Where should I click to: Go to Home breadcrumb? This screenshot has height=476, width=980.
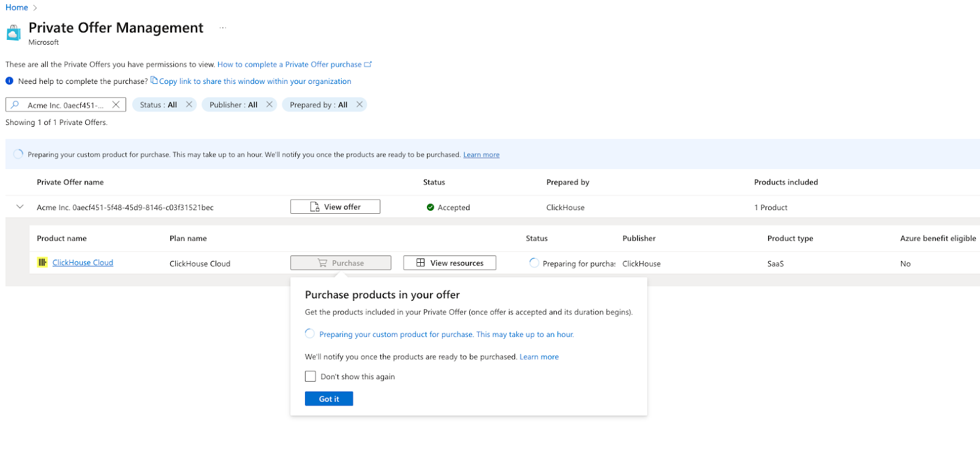[17, 7]
